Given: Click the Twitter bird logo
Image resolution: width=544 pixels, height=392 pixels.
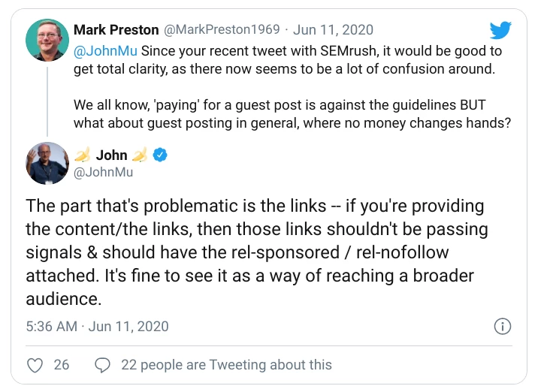Looking at the screenshot, I should pos(500,30).
